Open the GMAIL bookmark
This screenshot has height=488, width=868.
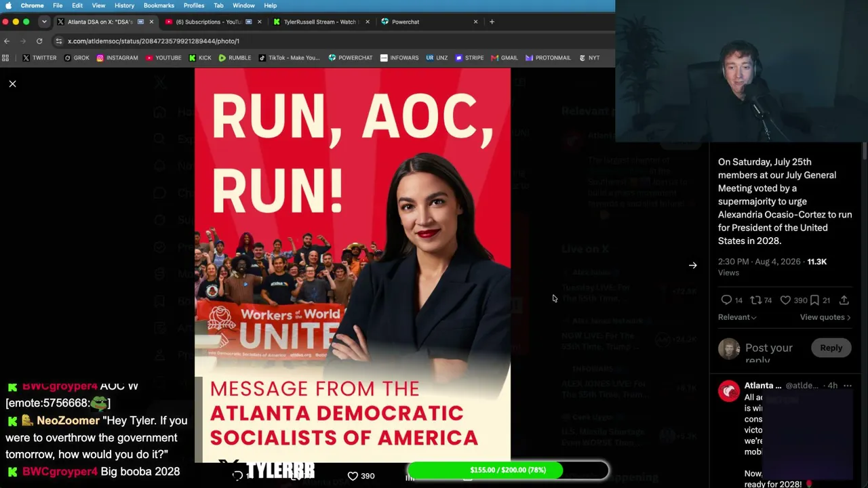(505, 58)
